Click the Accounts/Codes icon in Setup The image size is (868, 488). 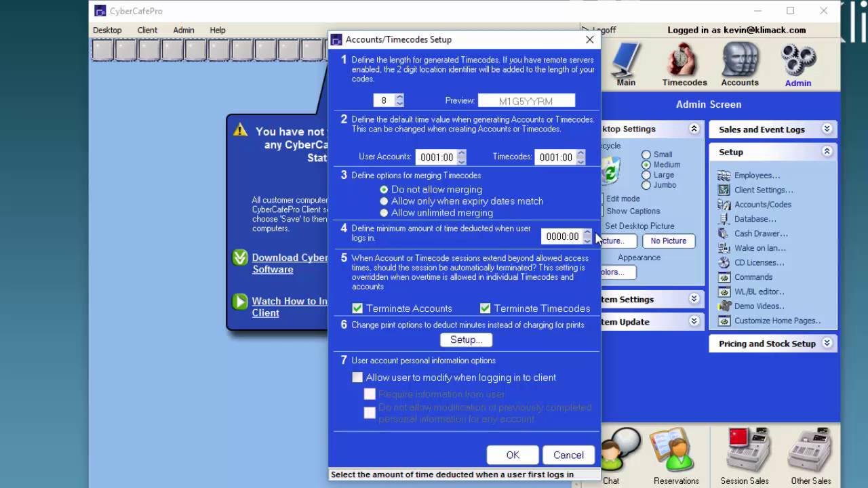coord(724,204)
